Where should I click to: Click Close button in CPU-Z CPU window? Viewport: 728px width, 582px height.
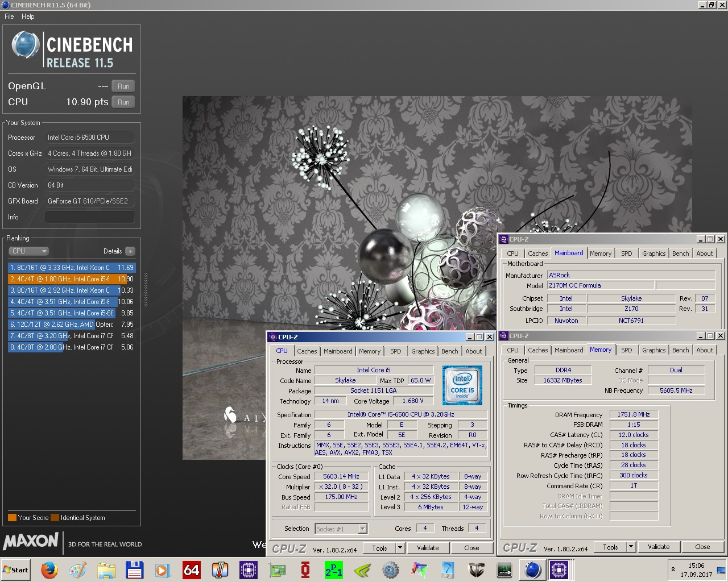471,548
